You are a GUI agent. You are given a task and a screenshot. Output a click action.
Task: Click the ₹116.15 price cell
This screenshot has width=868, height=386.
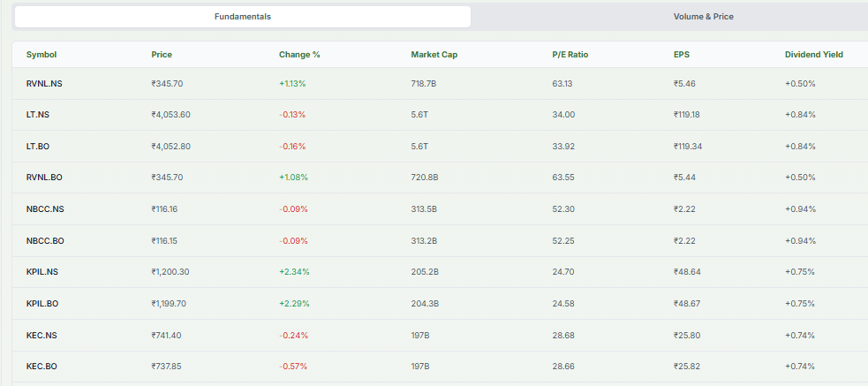(x=164, y=241)
